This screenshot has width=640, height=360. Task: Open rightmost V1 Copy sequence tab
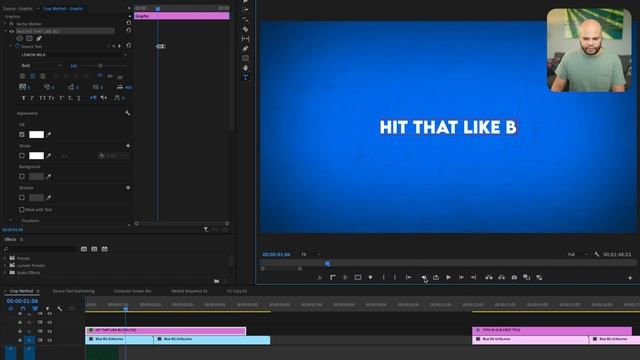pyautogui.click(x=237, y=291)
